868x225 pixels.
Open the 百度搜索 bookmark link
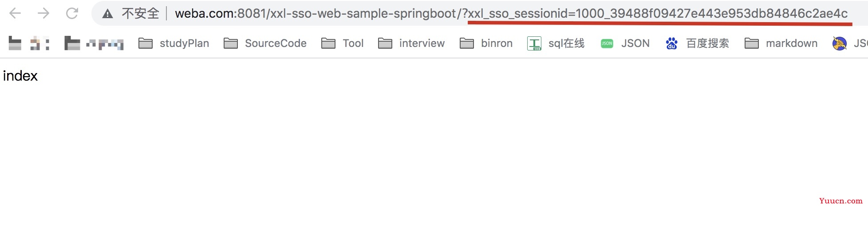coord(707,43)
